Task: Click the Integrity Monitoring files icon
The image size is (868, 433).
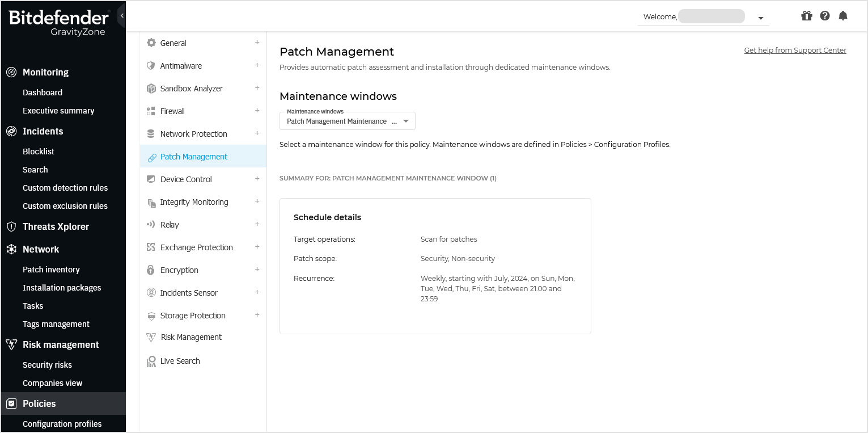Action: (151, 202)
